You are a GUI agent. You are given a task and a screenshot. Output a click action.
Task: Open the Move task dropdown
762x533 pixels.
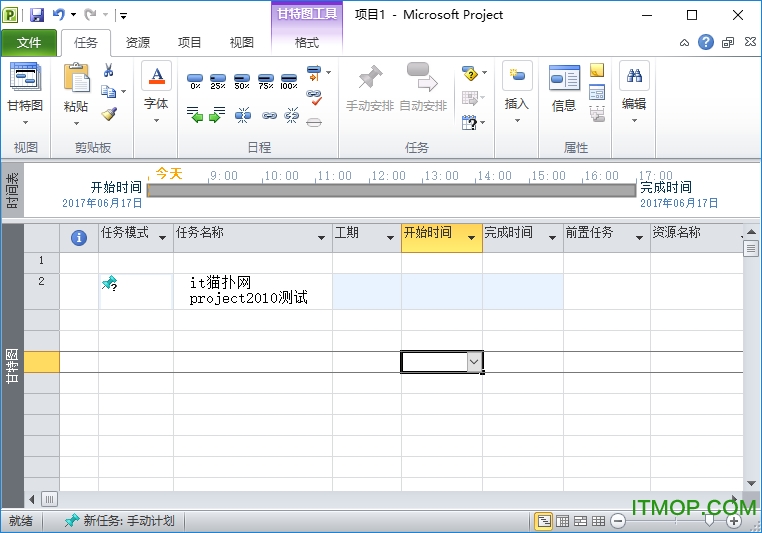click(473, 98)
